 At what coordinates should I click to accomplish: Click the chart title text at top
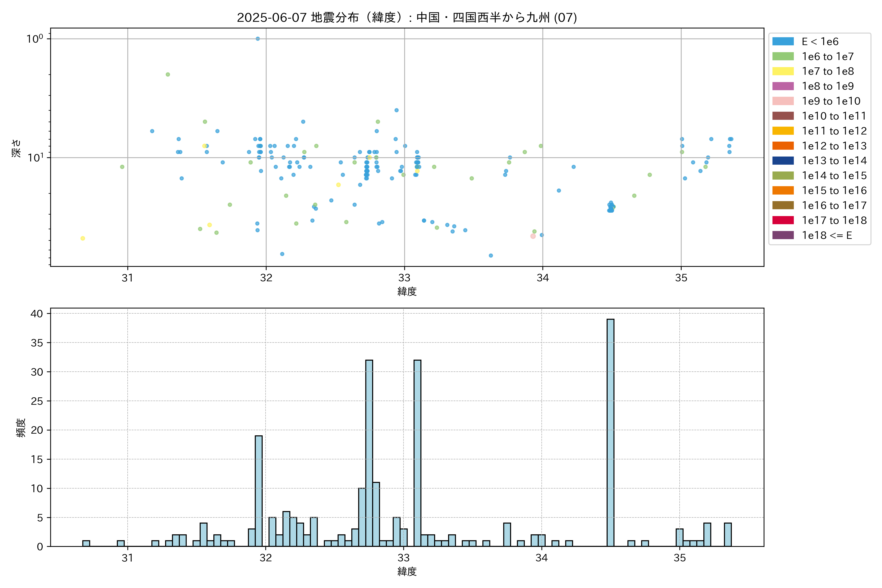click(x=406, y=17)
